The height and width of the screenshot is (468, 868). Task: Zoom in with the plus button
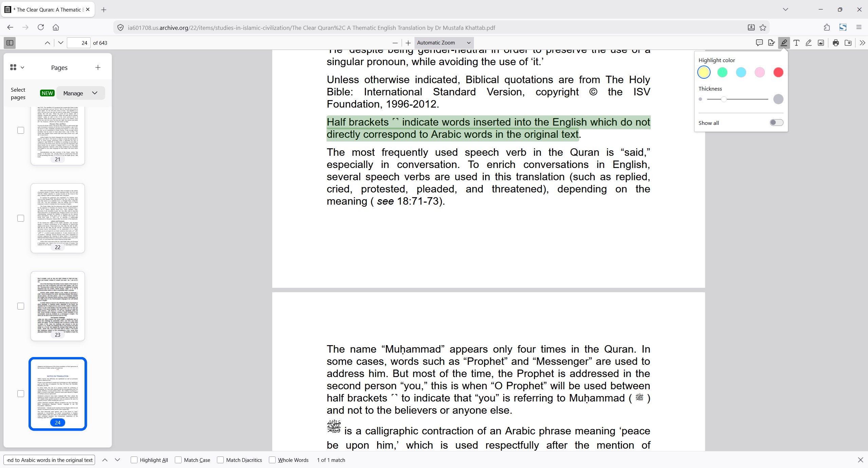(408, 43)
